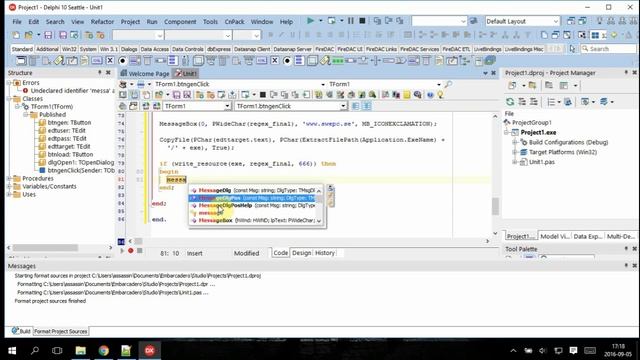Collapse the Classes node in Structure

click(9, 99)
